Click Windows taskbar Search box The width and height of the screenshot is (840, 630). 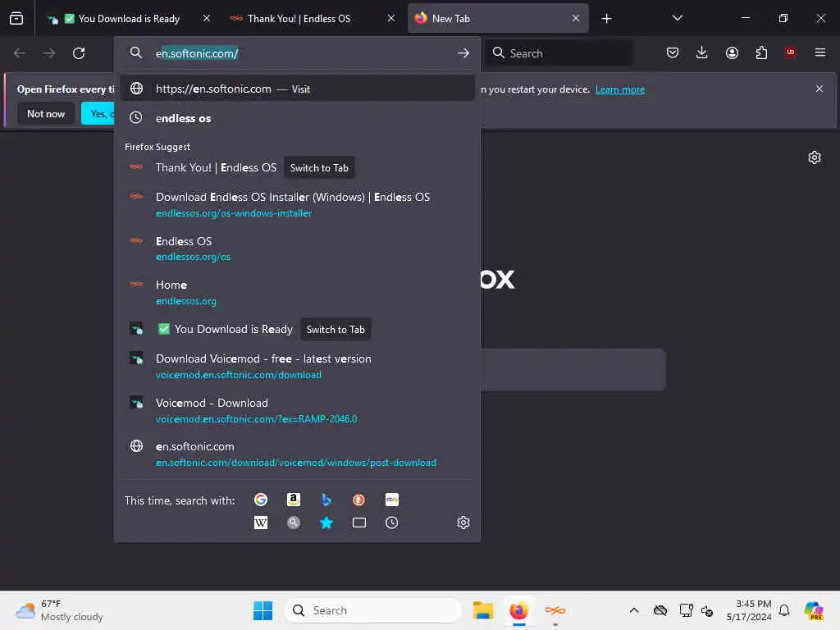374,610
